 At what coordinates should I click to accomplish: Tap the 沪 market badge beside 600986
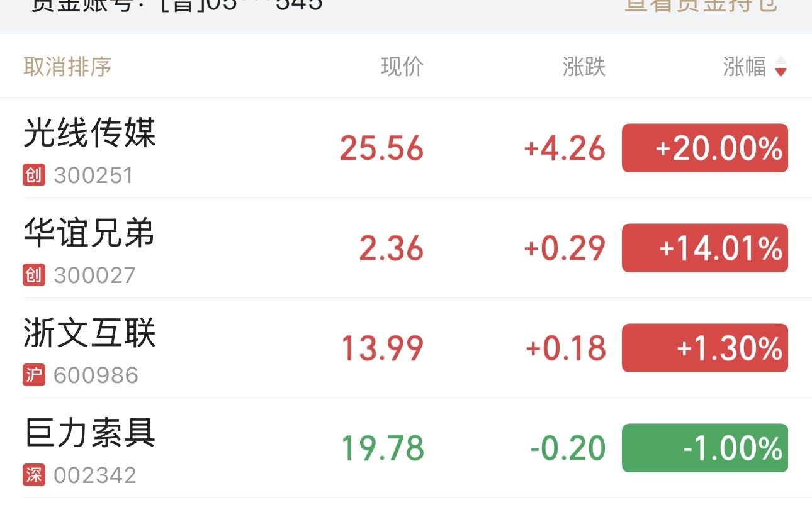click(x=34, y=375)
